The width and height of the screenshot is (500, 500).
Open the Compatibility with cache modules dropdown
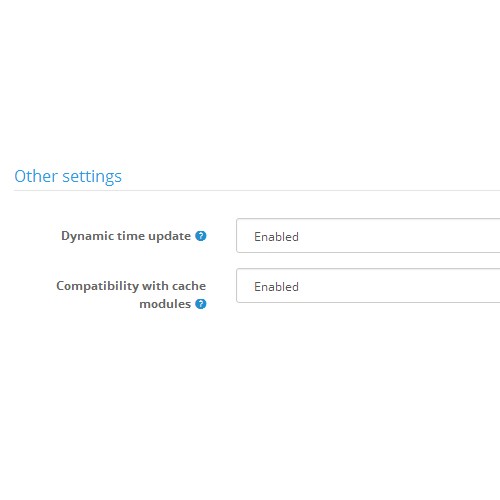pyautogui.click(x=368, y=286)
